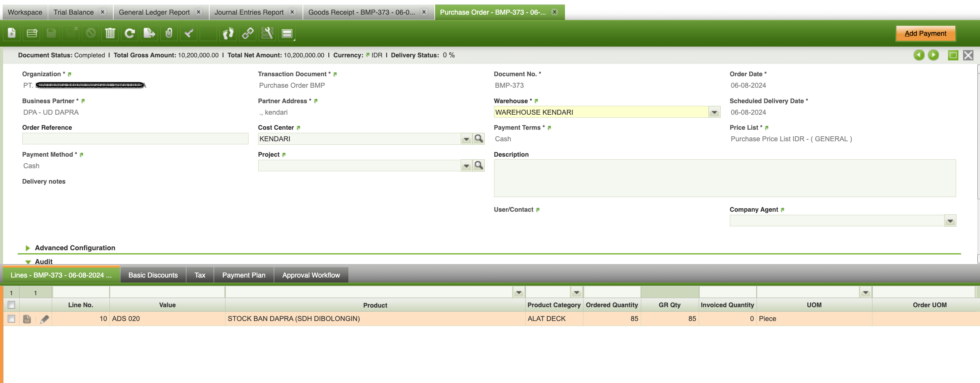Open the line form via the pencil icon
The height and width of the screenshot is (383, 980).
pyautogui.click(x=44, y=319)
